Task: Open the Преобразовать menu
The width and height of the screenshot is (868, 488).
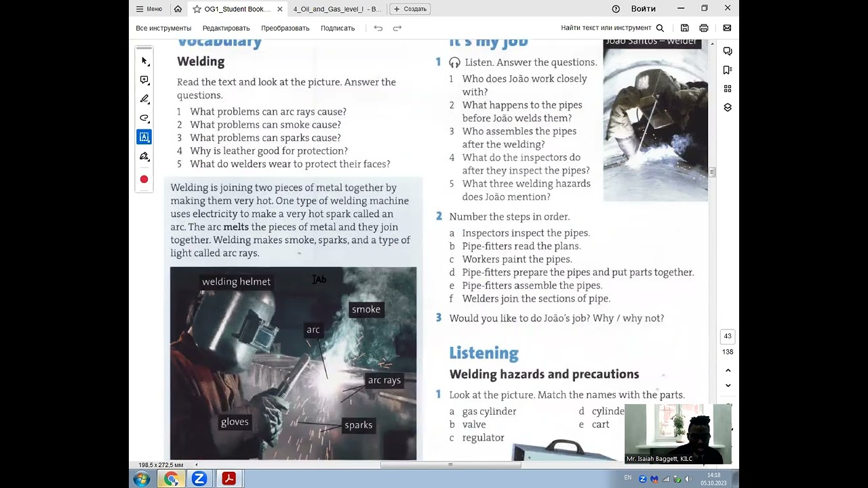Action: (x=285, y=28)
